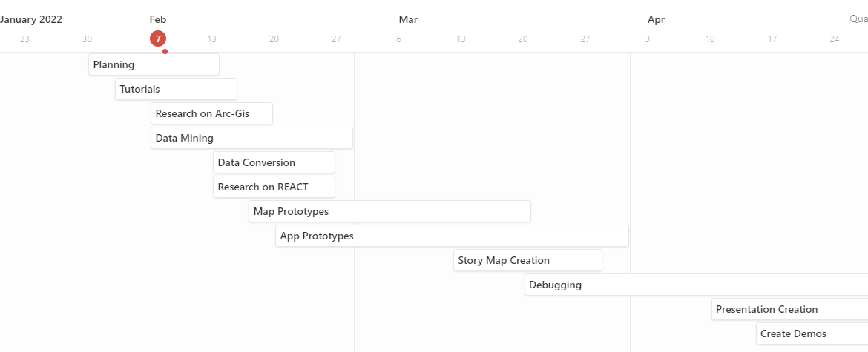868x352 pixels.
Task: Select the Research on Arc-Gis task
Action: coord(211,113)
